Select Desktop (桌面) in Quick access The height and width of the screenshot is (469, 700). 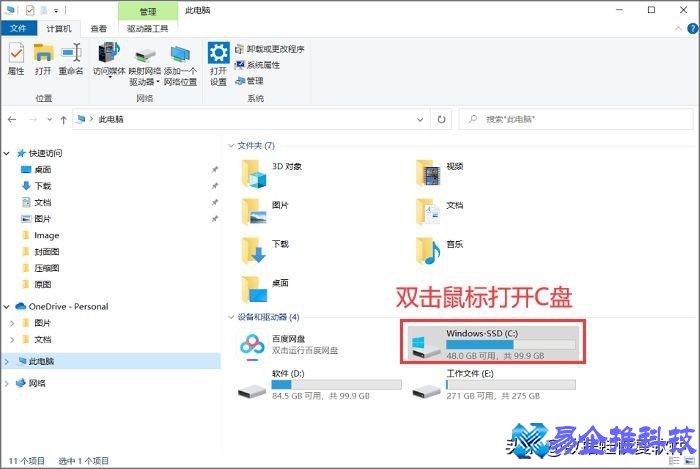[x=43, y=170]
